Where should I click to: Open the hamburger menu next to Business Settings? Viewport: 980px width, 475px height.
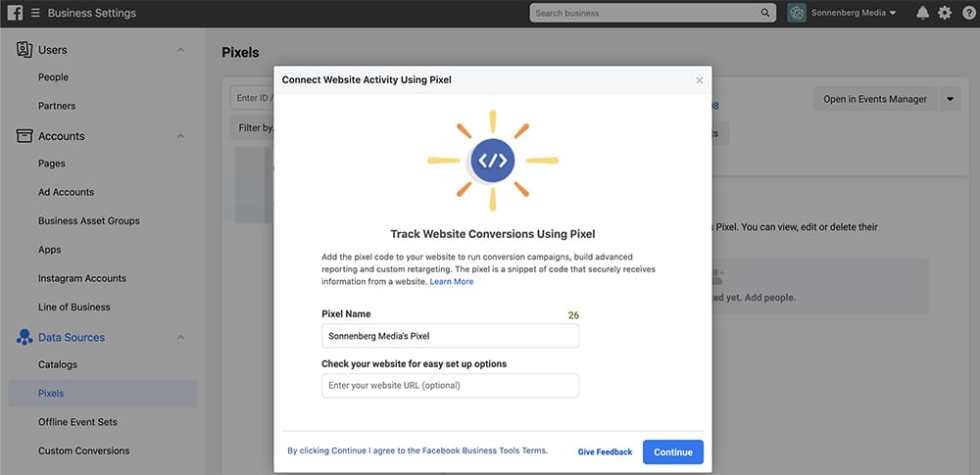point(36,14)
